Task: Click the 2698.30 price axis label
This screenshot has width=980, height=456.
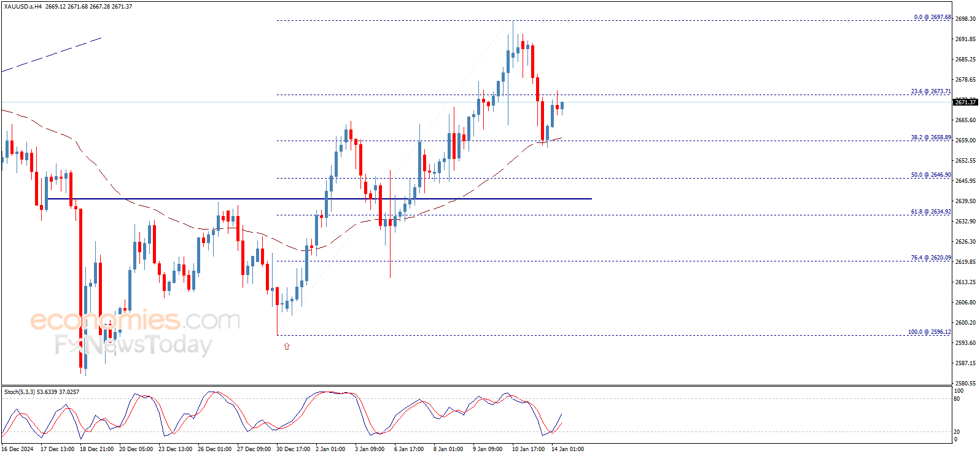Action: 965,19
